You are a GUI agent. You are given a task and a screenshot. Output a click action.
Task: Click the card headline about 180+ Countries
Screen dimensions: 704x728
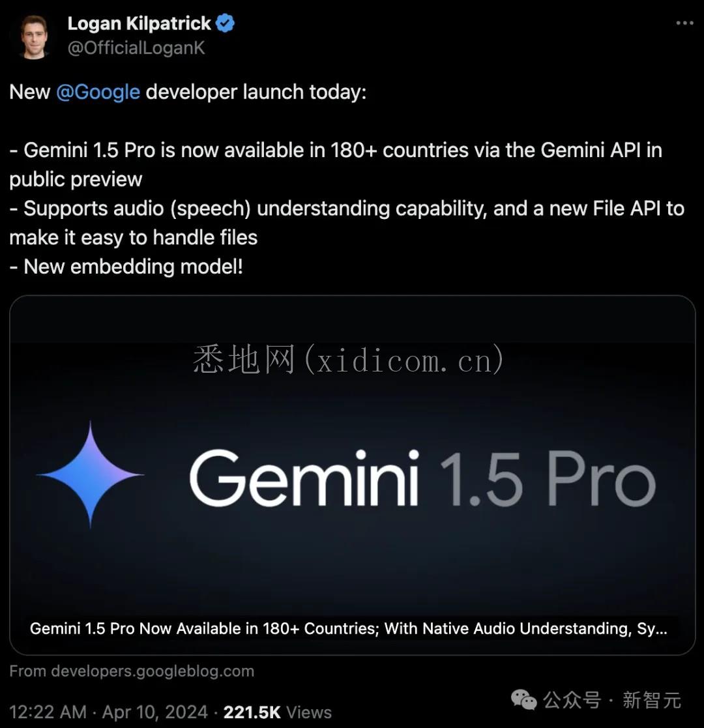click(348, 628)
